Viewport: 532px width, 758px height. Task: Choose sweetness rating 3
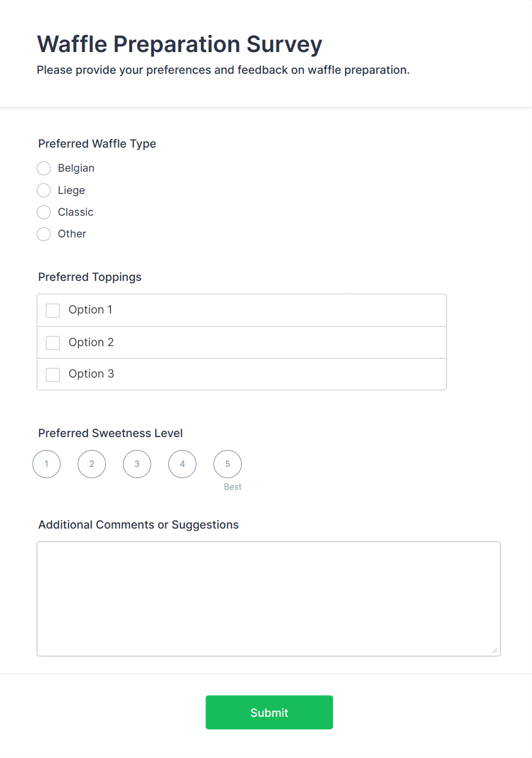coord(137,464)
